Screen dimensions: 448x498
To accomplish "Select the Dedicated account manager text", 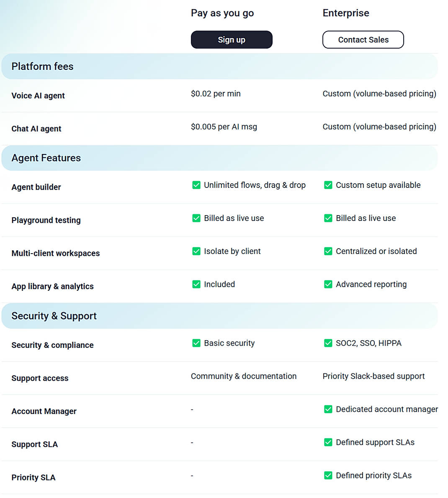I will [387, 409].
